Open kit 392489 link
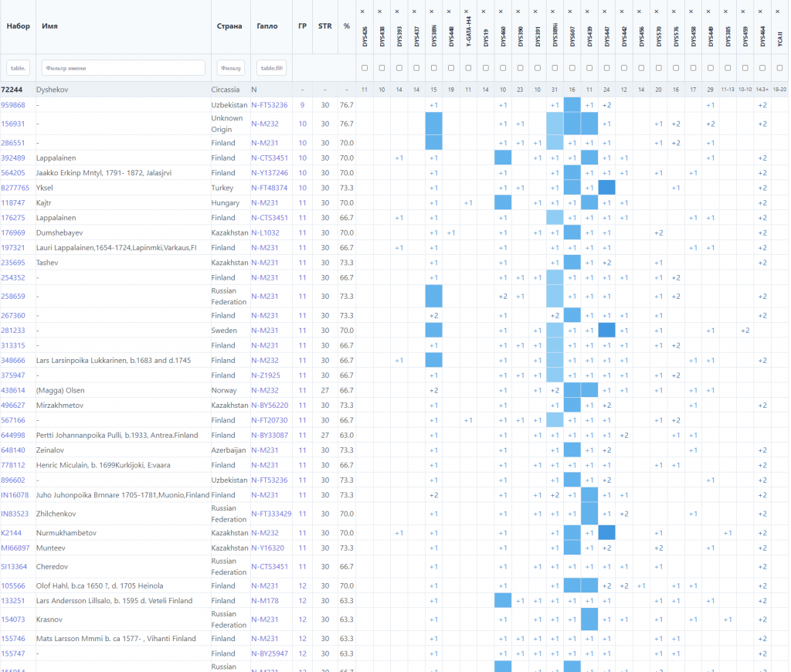 (x=13, y=158)
